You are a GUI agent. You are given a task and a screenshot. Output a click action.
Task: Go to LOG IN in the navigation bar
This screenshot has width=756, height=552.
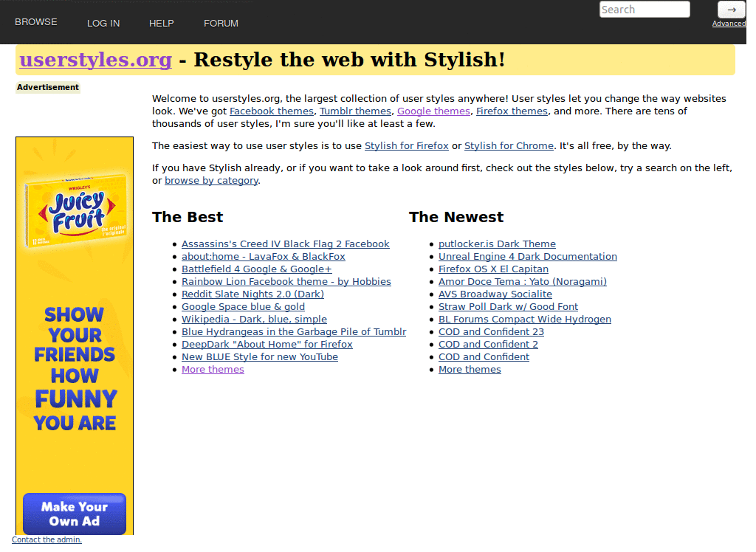coord(103,23)
